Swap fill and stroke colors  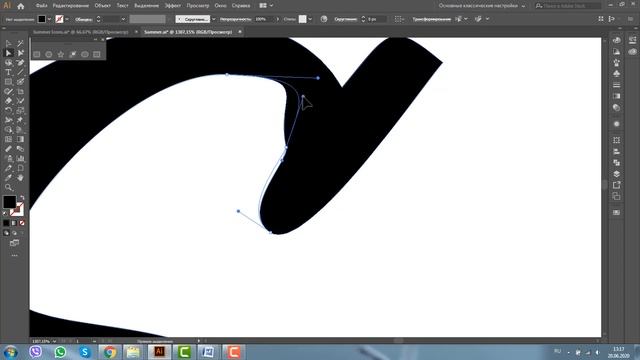coord(22,198)
